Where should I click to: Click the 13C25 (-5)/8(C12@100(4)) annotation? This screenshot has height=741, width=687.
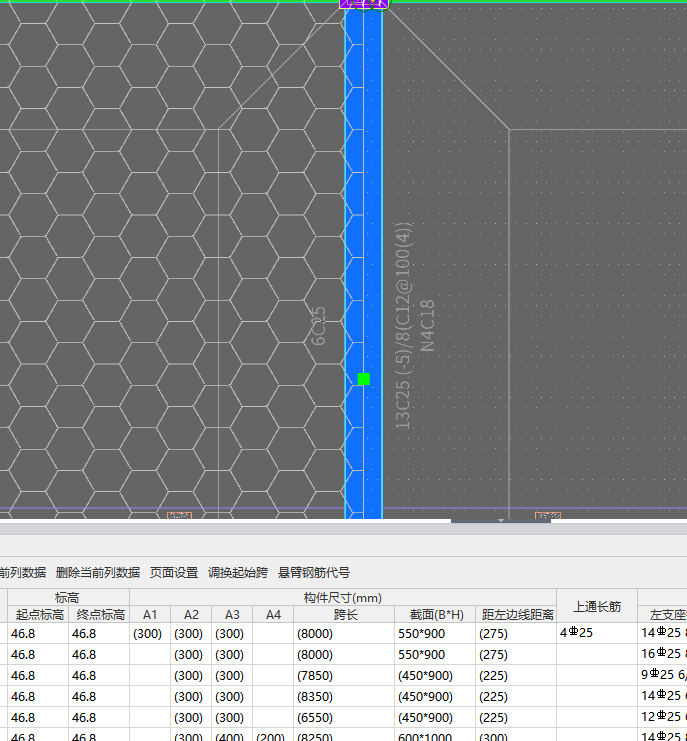(x=403, y=326)
